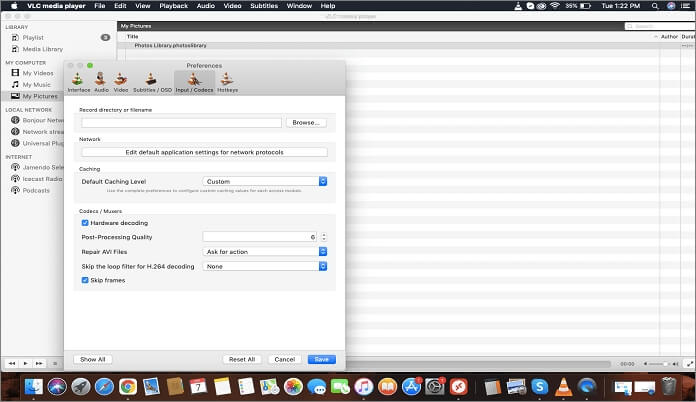Uncheck the Skip frames checkbox

(x=85, y=280)
